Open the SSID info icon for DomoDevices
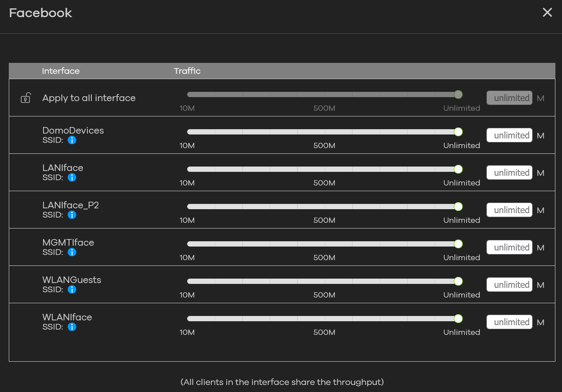The width and height of the screenshot is (562, 392). pyautogui.click(x=72, y=140)
